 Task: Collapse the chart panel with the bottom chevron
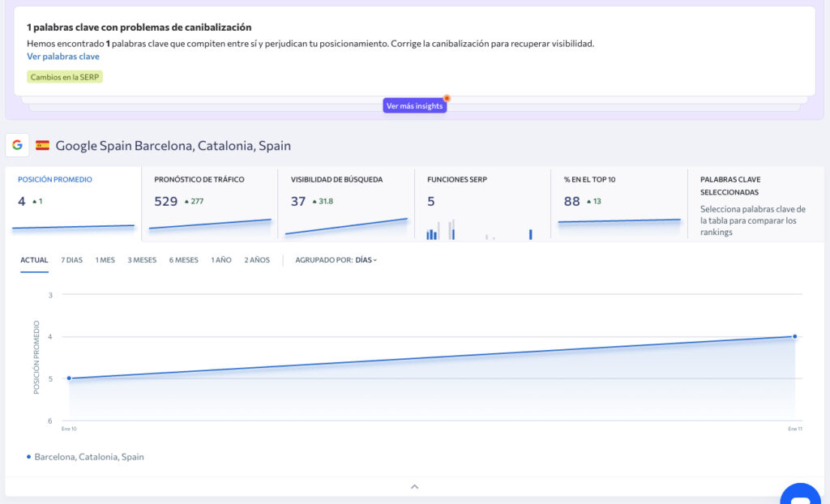tap(414, 486)
